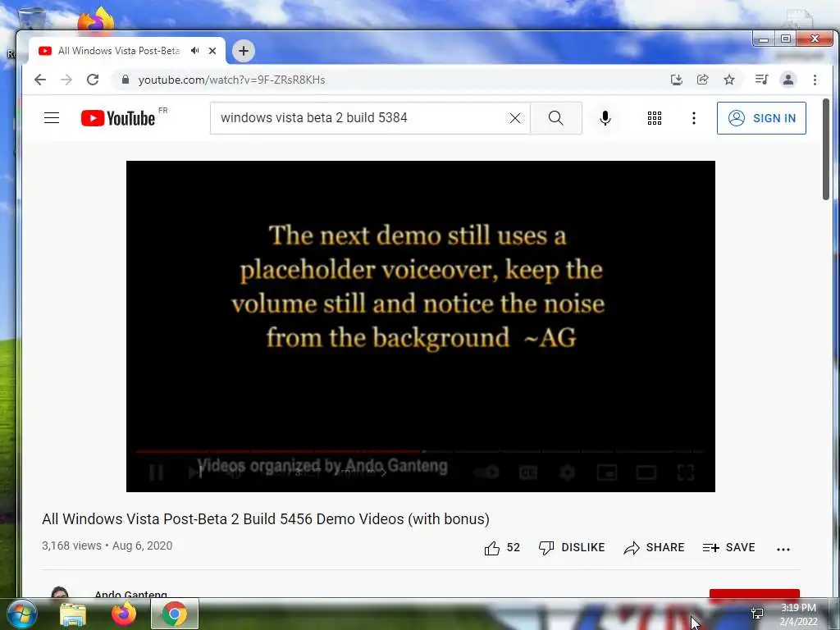The height and width of the screenshot is (630, 840).
Task: Clear the search box with the X
Action: click(515, 118)
